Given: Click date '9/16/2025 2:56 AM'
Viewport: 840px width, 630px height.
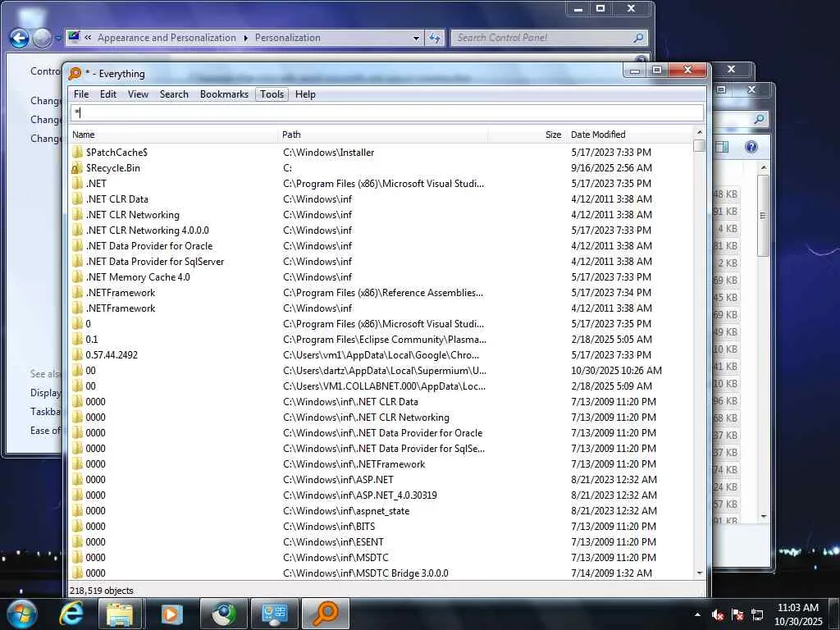Looking at the screenshot, I should click(x=611, y=167).
